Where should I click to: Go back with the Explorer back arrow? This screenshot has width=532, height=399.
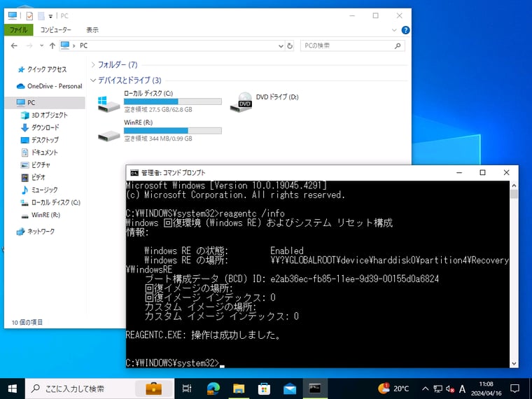point(14,45)
